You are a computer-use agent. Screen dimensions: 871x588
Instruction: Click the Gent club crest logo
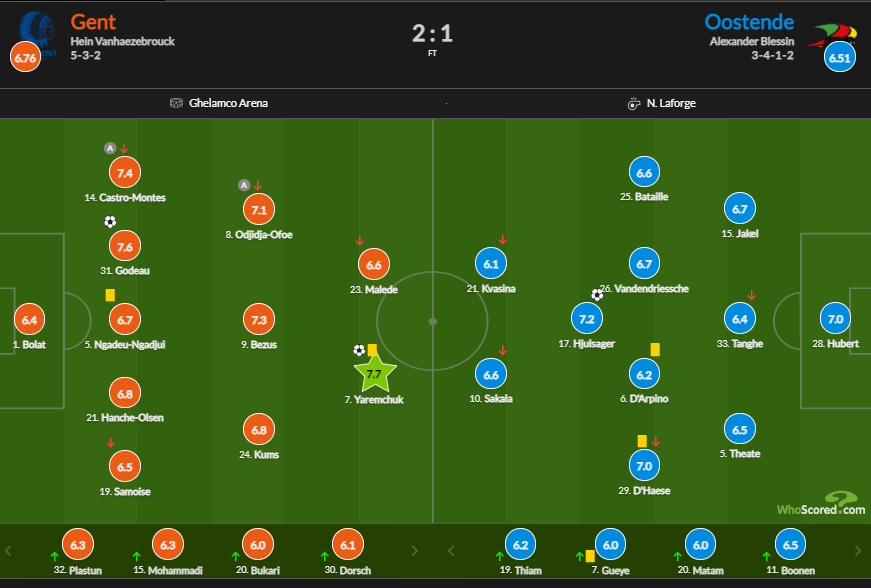36,28
